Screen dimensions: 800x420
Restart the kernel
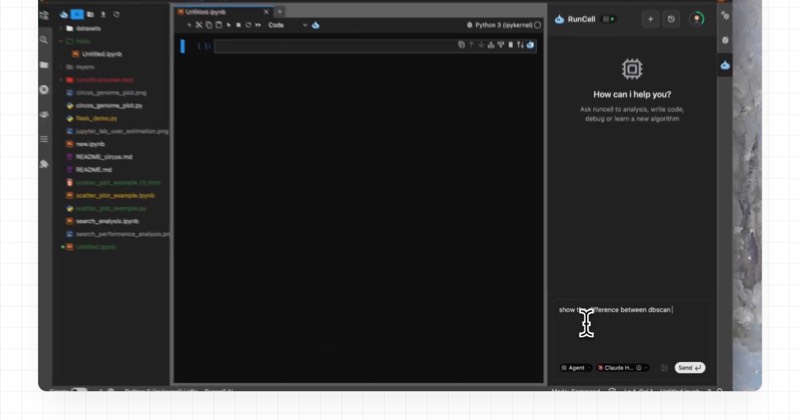point(248,25)
